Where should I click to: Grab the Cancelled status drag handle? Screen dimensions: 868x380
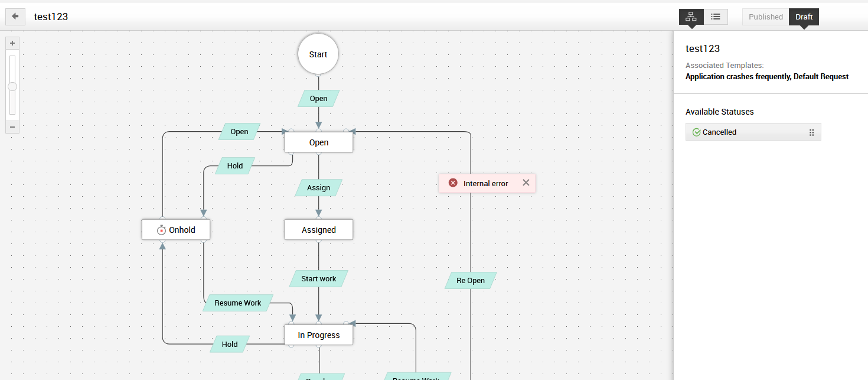[811, 132]
